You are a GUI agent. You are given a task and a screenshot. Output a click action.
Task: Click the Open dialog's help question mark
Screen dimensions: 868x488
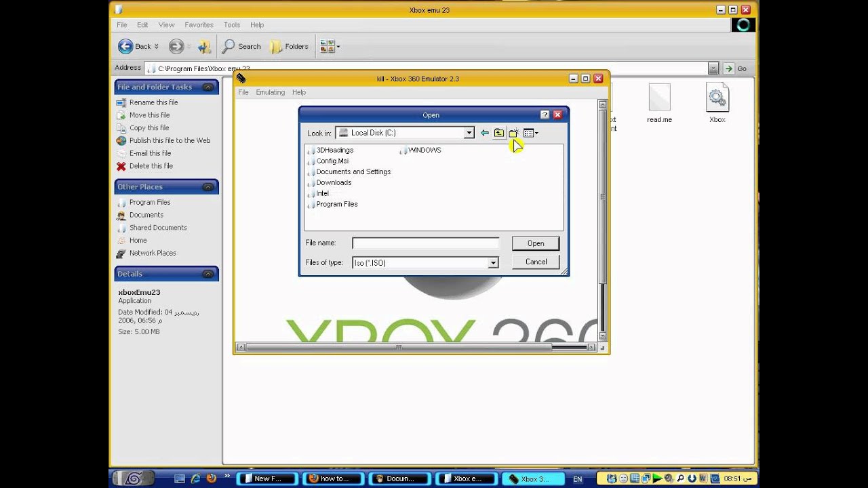[545, 115]
